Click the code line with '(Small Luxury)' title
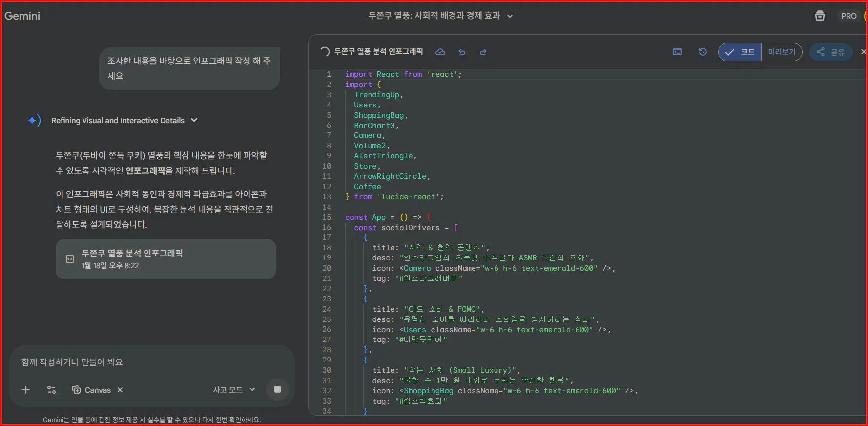This screenshot has width=868, height=426. (446, 370)
